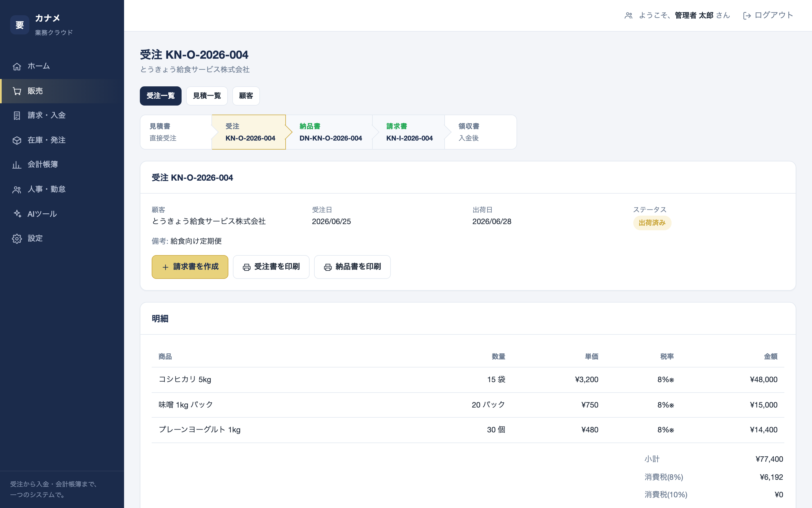Click the plus icon on 請求書を作成
Screen dimensions: 812x508
point(166,267)
